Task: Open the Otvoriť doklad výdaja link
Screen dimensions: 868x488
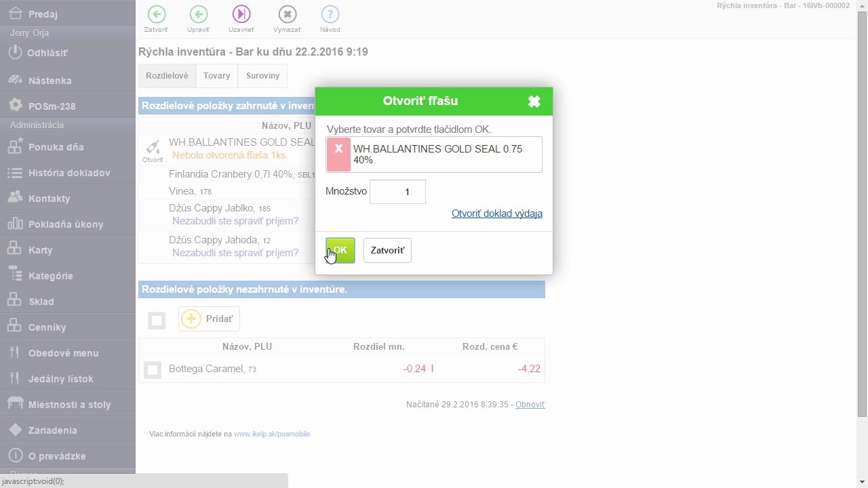Action: click(497, 213)
